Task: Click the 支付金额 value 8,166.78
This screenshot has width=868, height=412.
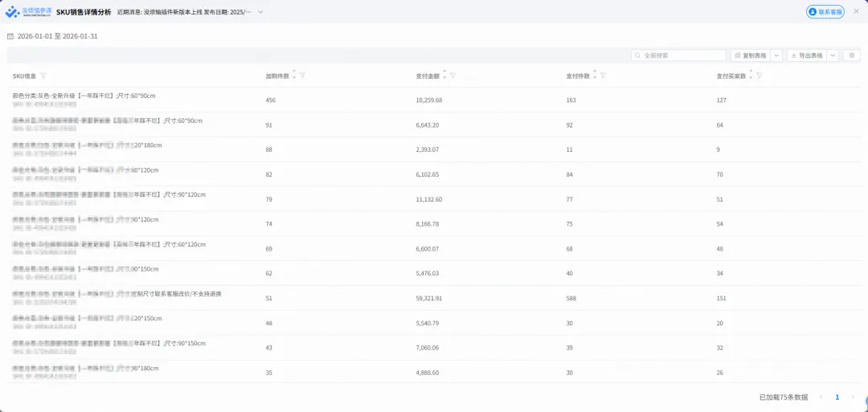Action: point(428,224)
